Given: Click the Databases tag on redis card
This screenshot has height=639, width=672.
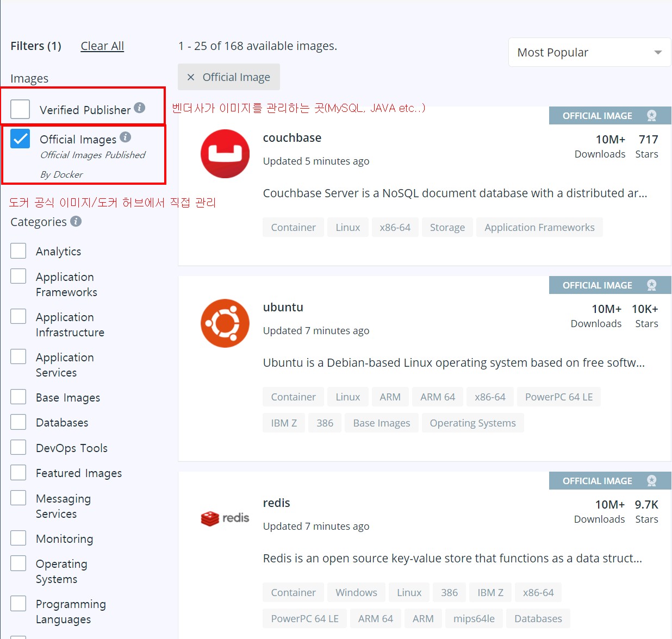Looking at the screenshot, I should coord(538,618).
